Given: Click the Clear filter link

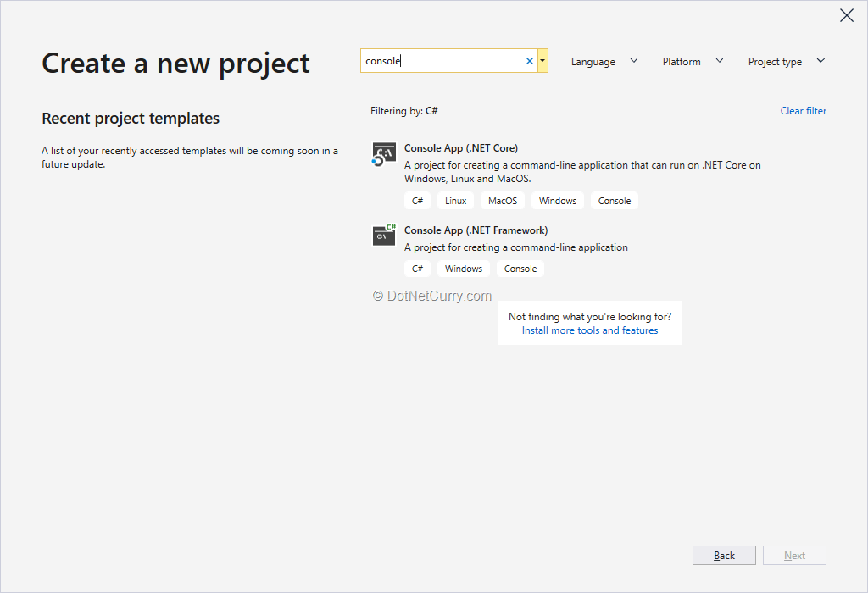Looking at the screenshot, I should pos(803,111).
